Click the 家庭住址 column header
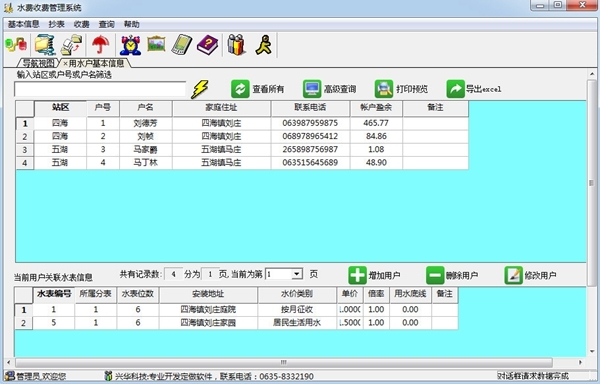Viewport: 600px width, 384px height. (222, 108)
